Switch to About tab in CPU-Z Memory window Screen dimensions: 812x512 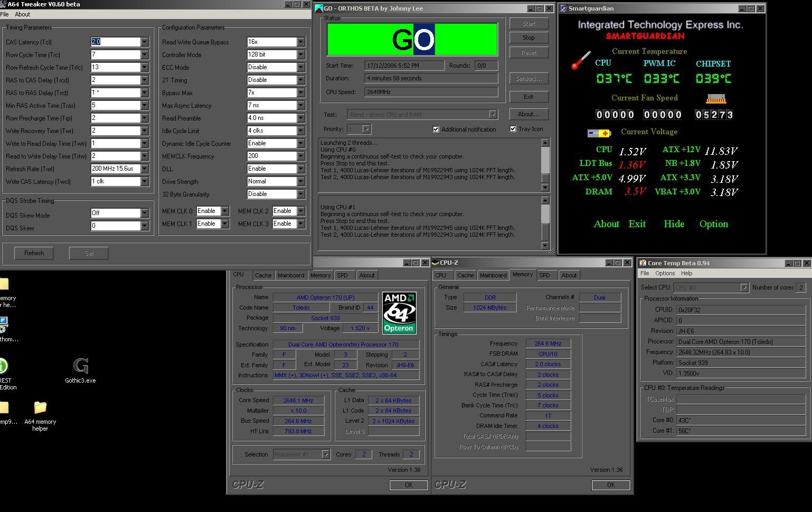(569, 275)
